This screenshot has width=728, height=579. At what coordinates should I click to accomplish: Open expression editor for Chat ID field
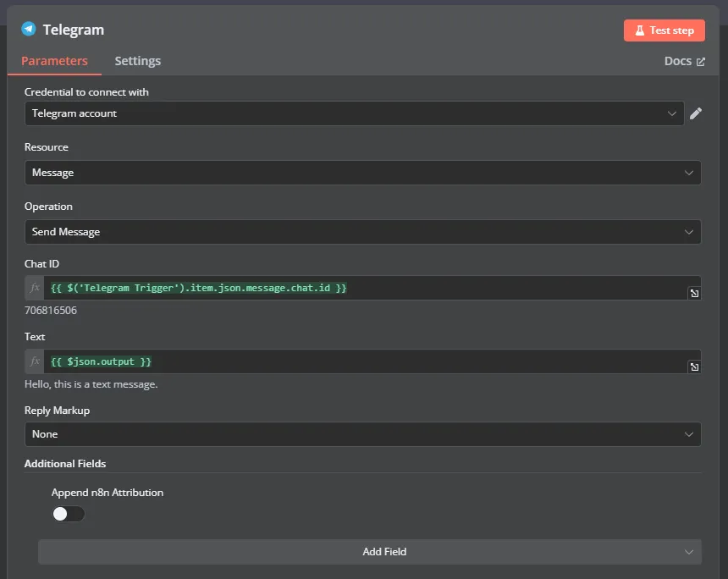[694, 294]
